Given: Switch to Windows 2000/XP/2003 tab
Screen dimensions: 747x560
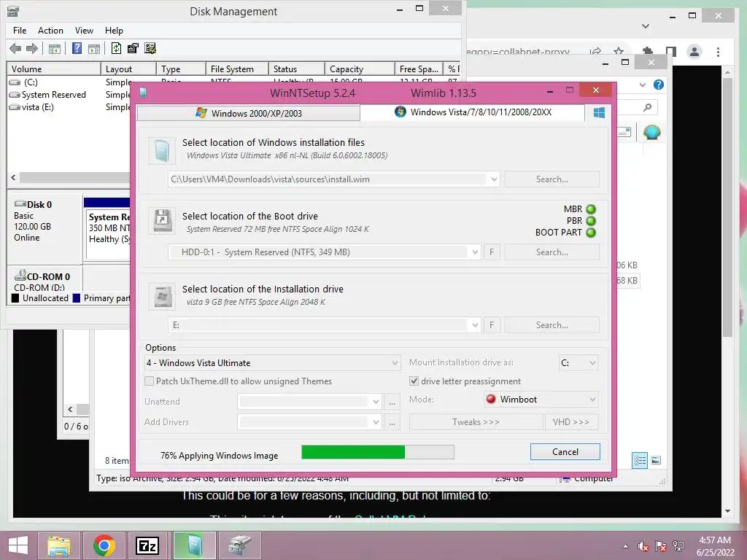Looking at the screenshot, I should 249,113.
